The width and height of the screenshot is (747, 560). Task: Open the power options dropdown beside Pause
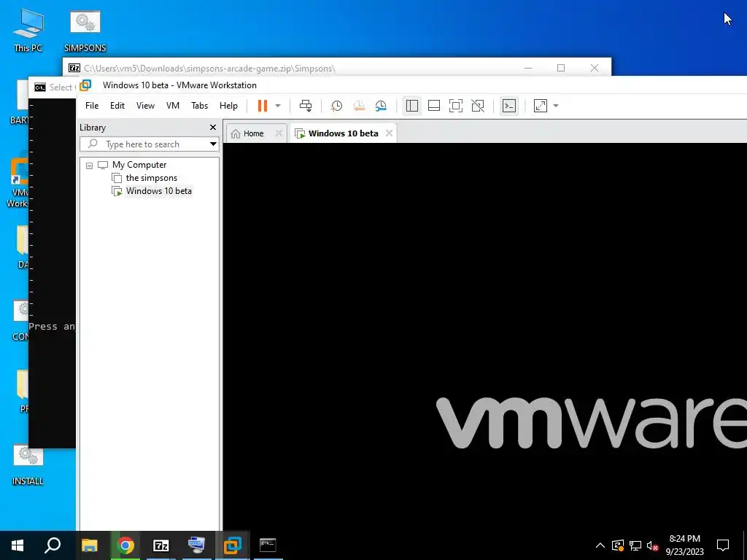point(278,106)
